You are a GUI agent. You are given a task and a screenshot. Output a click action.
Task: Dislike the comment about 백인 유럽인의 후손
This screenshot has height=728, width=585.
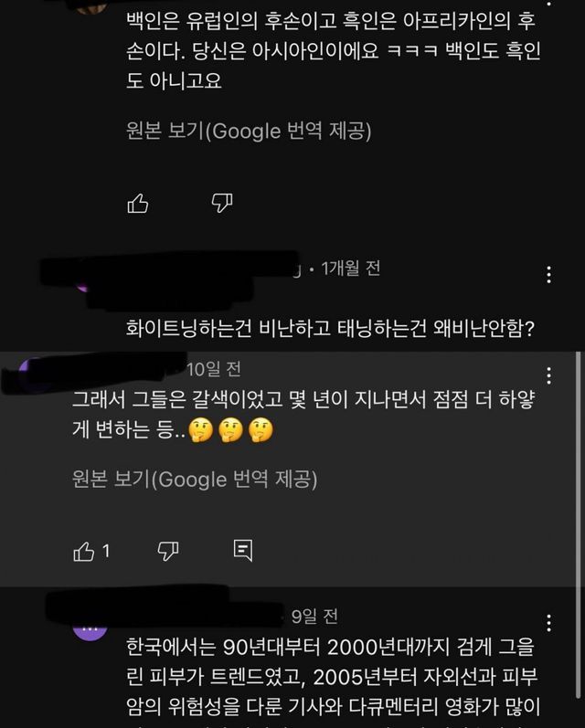(x=221, y=204)
